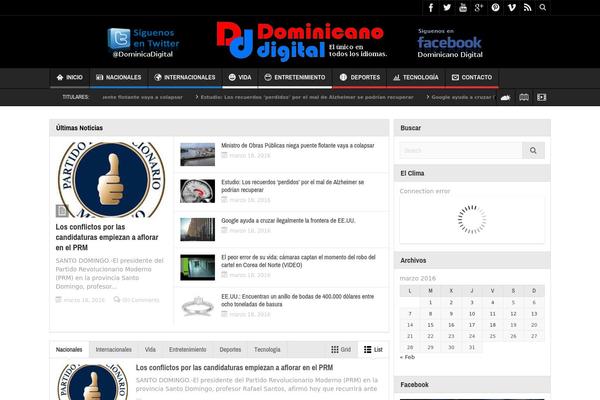Open the RSS feed icon
600x400 pixels.
tap(528, 8)
